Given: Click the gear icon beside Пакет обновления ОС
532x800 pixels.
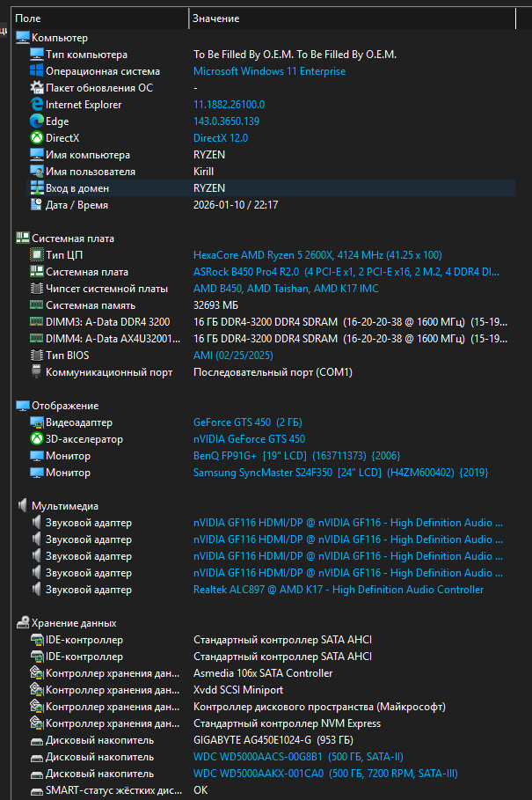Looking at the screenshot, I should pos(37,88).
